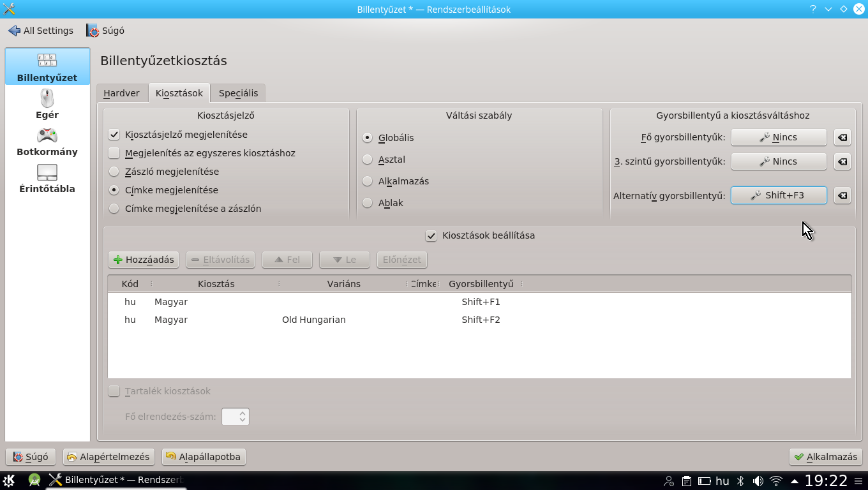Click the volume icon in system tray
This screenshot has width=868, height=490.
(x=758, y=481)
